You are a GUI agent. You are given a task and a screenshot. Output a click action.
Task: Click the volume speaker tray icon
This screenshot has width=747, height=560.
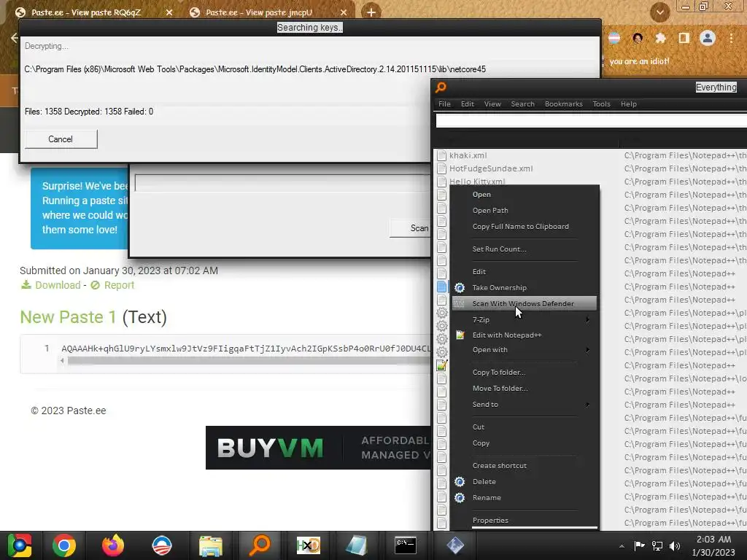pyautogui.click(x=675, y=545)
